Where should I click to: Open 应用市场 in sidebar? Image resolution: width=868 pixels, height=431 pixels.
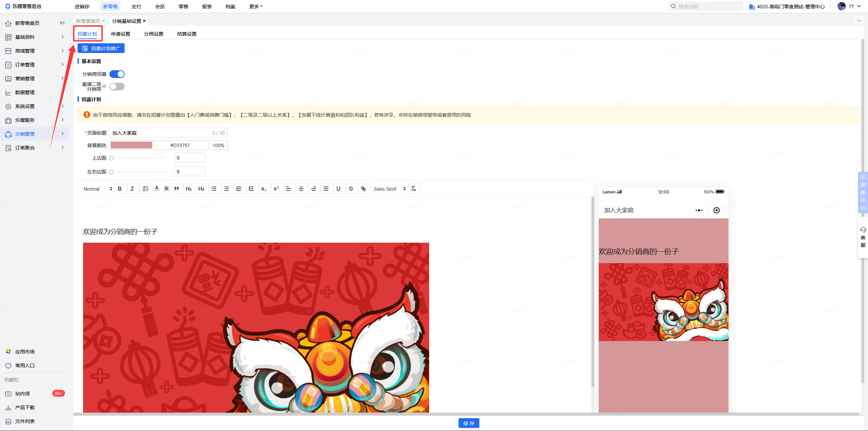point(35,352)
